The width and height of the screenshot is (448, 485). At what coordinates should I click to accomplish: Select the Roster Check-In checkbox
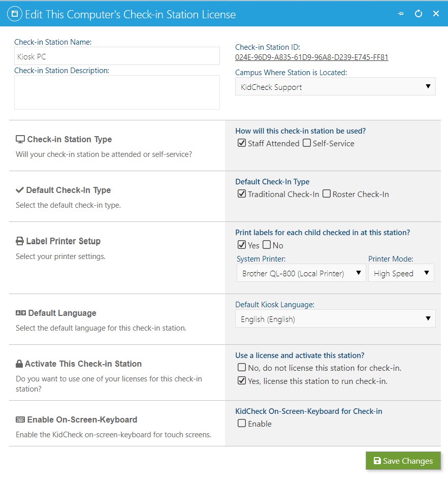point(327,193)
